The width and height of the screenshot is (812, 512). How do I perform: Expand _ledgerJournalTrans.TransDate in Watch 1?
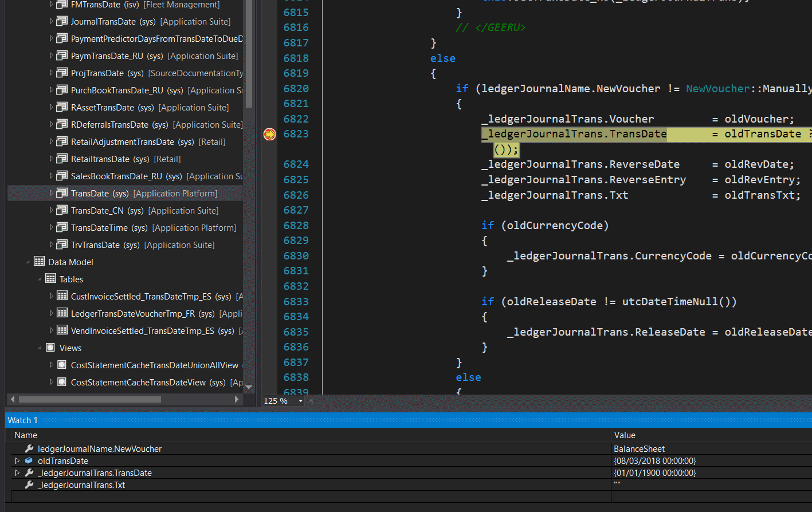point(17,472)
